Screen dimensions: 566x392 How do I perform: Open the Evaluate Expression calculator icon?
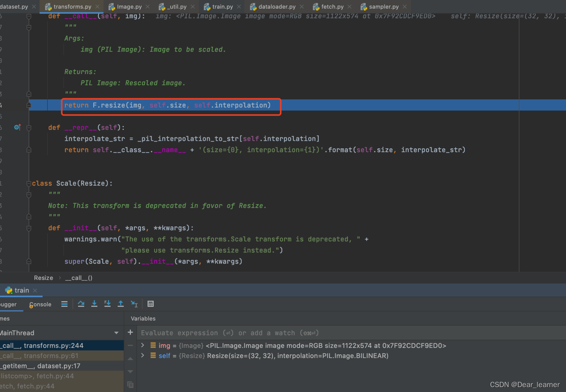pyautogui.click(x=151, y=304)
